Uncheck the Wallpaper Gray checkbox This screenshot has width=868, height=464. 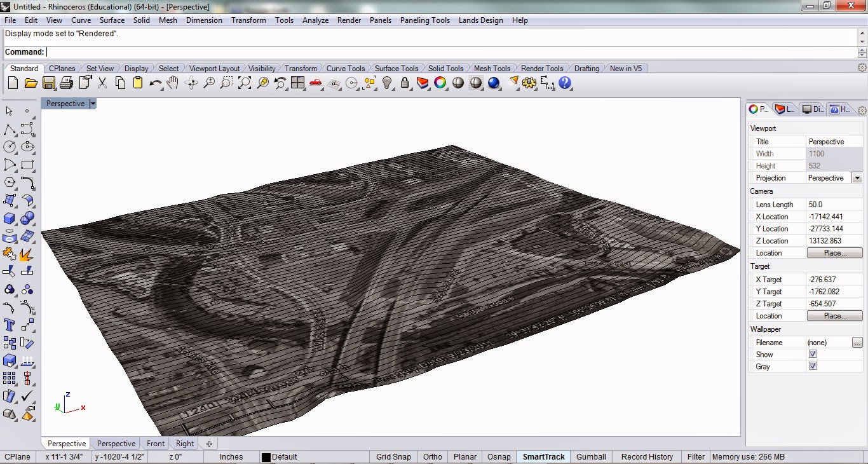[813, 367]
